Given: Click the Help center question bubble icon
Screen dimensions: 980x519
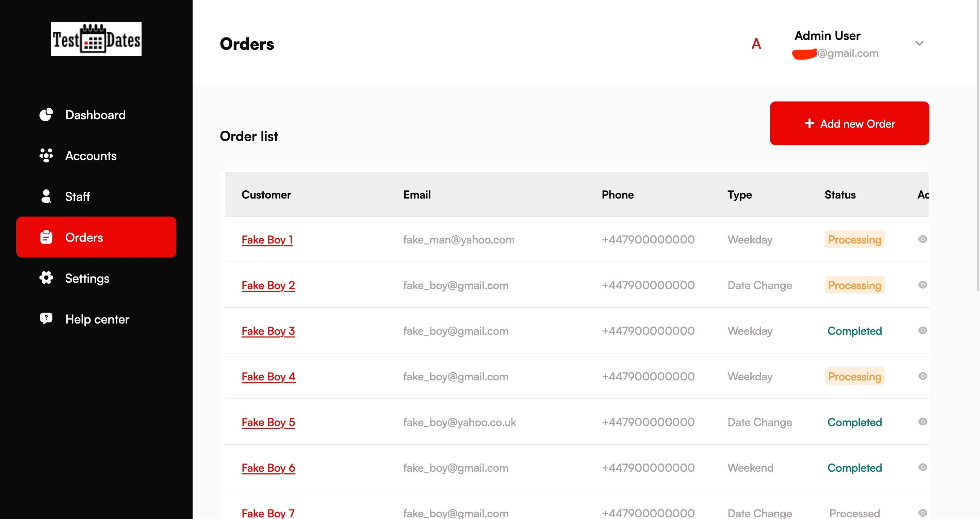Looking at the screenshot, I should [46, 318].
